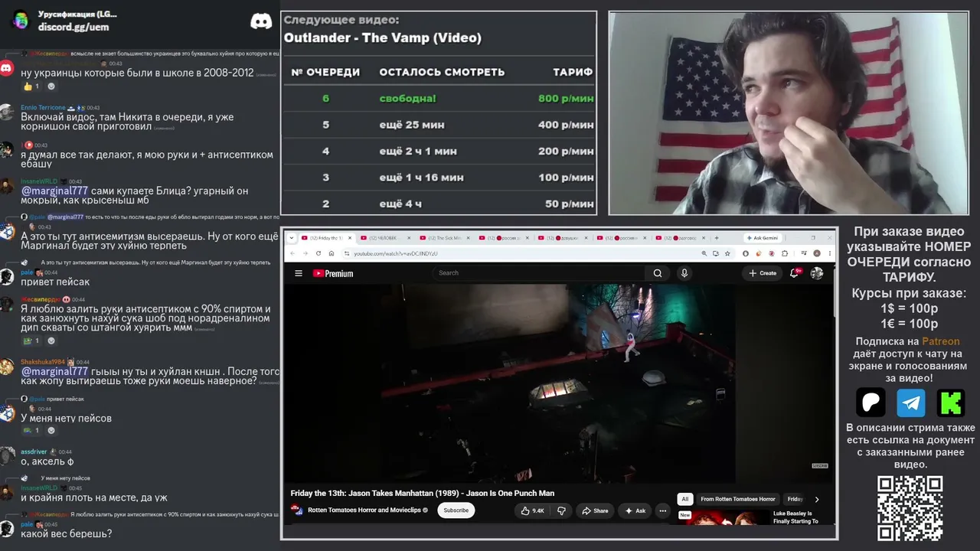
Task: Open the Chrome profile avatar
Action: [x=817, y=253]
